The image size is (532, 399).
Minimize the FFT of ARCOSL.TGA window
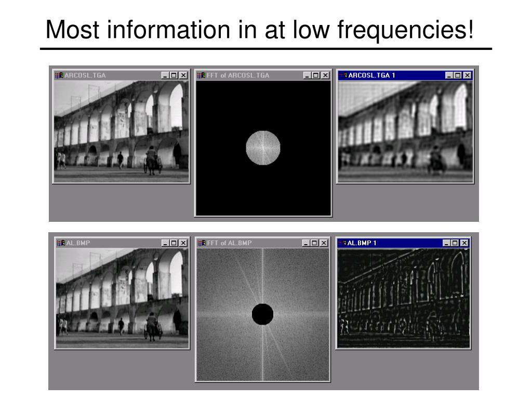coord(307,75)
